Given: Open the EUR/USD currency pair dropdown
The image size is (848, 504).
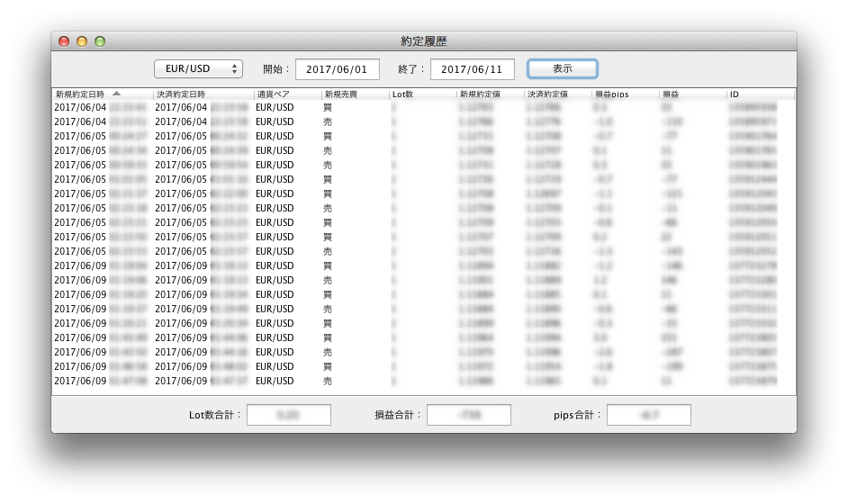Looking at the screenshot, I should coord(198,68).
